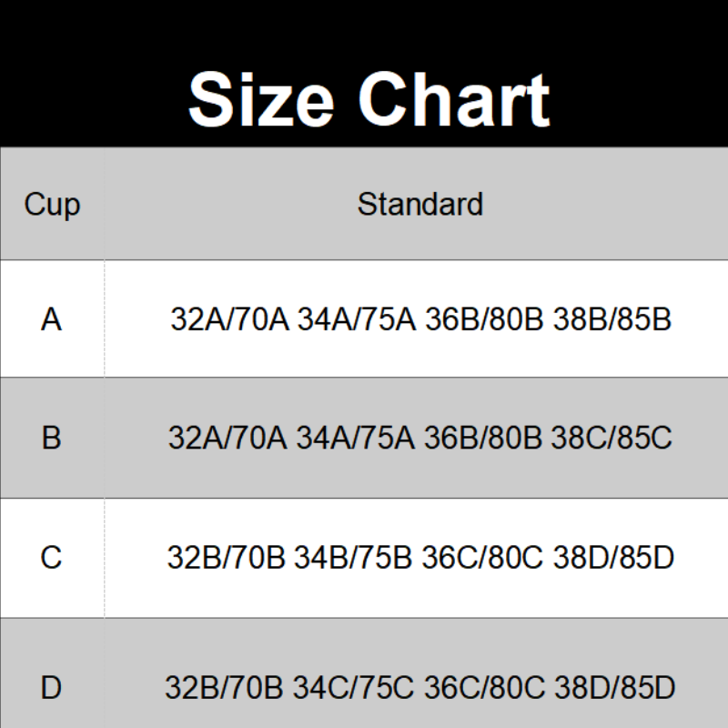Image resolution: width=728 pixels, height=728 pixels.
Task: Click 38B/85B size in cup A row
Action: pyautogui.click(x=612, y=319)
